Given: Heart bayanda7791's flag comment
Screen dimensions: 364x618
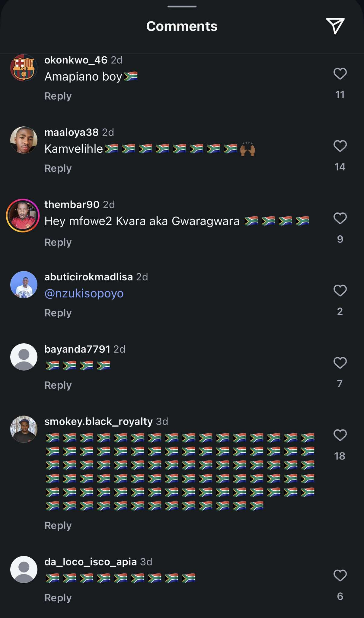Looking at the screenshot, I should (340, 363).
